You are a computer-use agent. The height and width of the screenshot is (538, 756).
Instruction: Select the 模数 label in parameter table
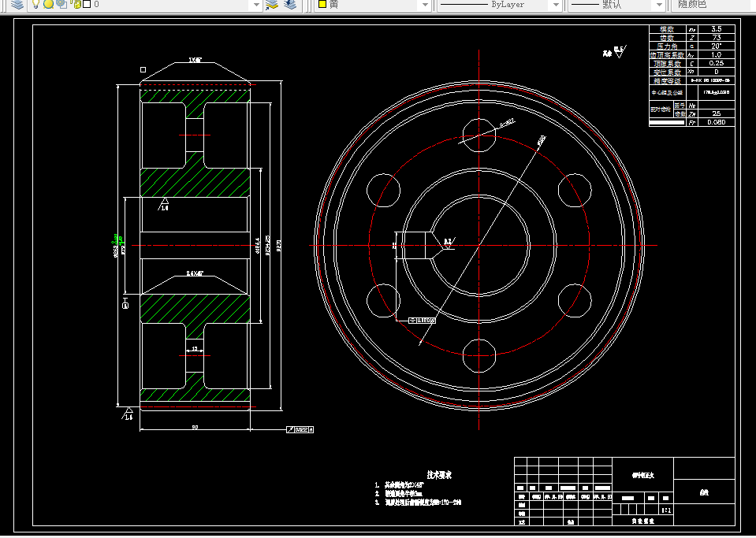click(667, 29)
